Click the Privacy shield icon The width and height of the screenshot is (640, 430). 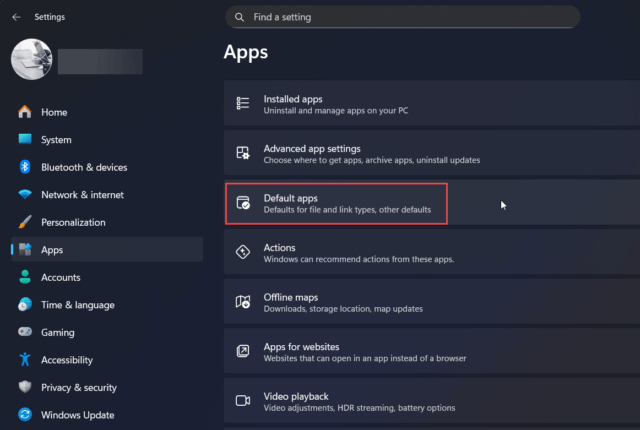(x=25, y=387)
